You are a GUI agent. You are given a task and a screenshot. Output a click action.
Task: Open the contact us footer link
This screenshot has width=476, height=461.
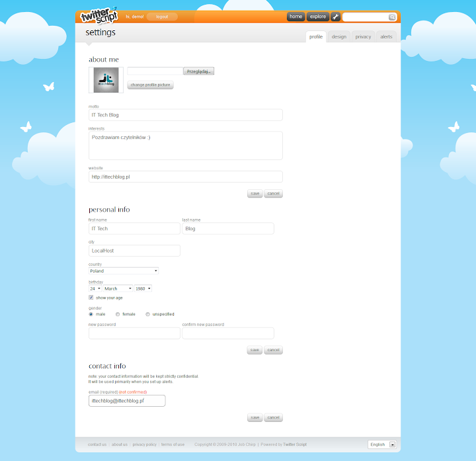tap(97, 444)
